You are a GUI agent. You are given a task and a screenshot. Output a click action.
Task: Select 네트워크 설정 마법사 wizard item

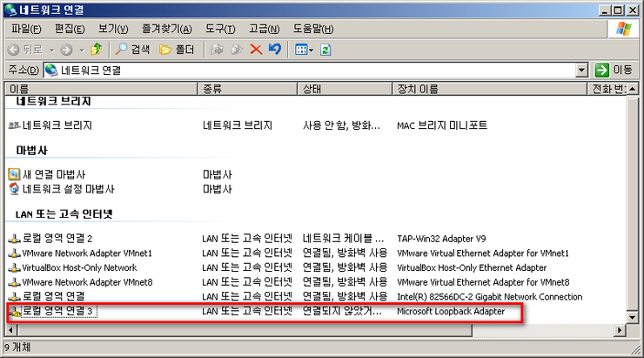[x=68, y=189]
